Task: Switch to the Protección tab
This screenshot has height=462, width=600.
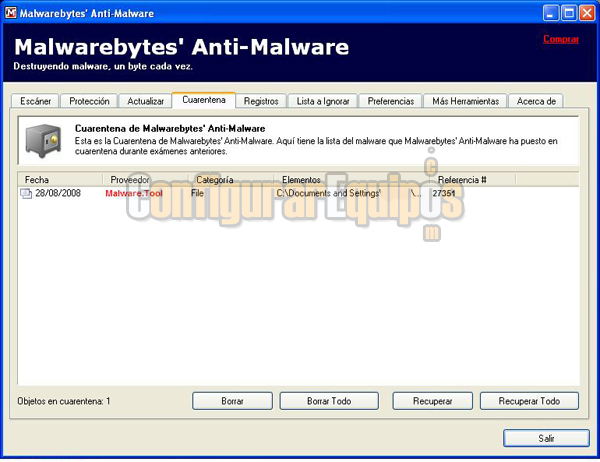Action: (89, 101)
